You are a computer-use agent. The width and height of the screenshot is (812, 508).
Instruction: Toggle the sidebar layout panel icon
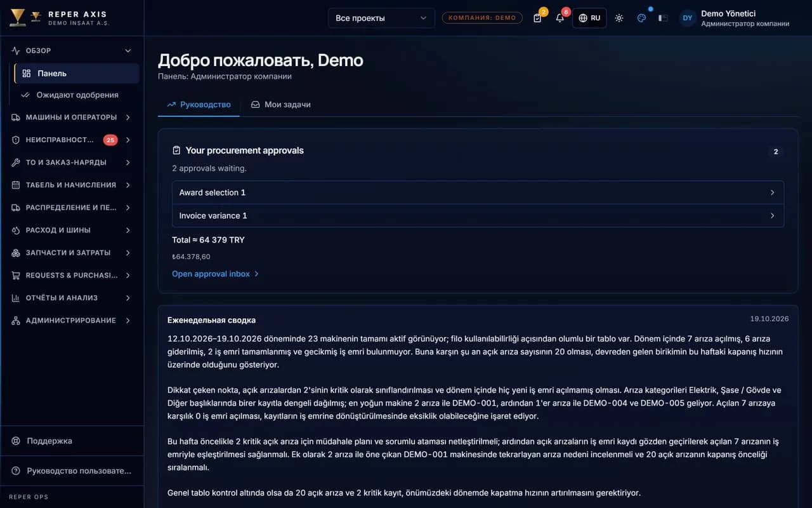[x=663, y=18]
